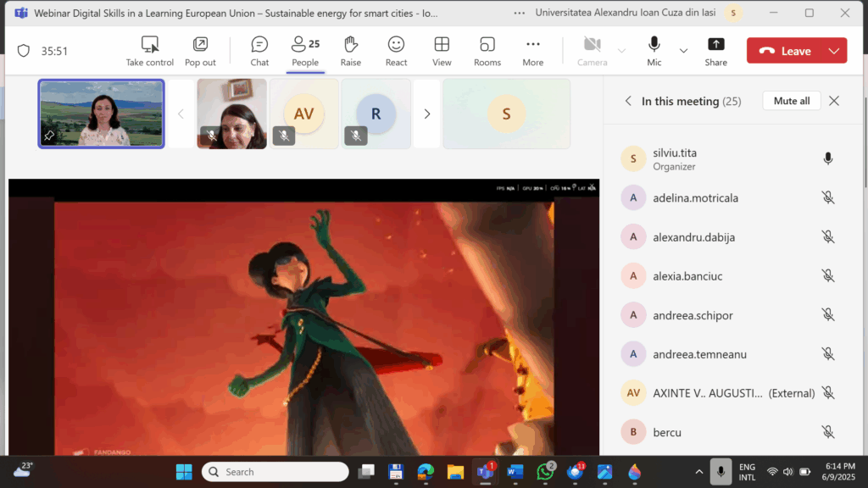Select the People tab

[x=305, y=51]
